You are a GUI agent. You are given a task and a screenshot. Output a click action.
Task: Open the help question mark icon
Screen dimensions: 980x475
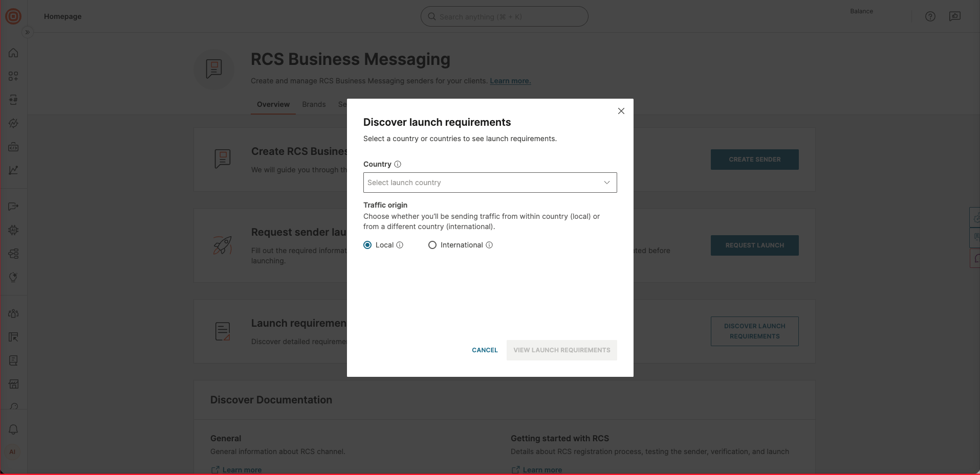coord(930,16)
